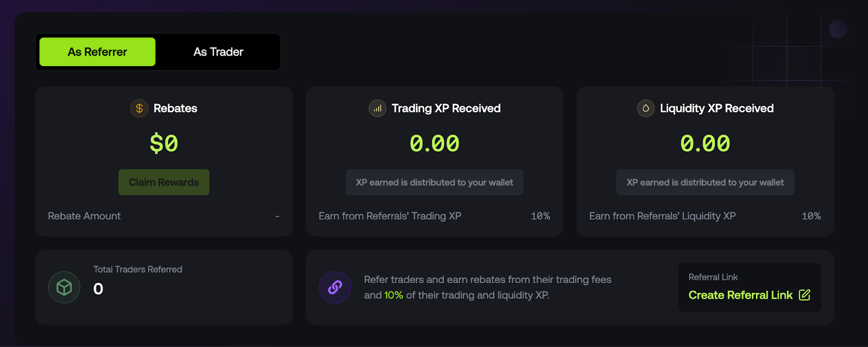Select the Total Traders Referred count of 0
This screenshot has height=347, width=868.
click(98, 290)
